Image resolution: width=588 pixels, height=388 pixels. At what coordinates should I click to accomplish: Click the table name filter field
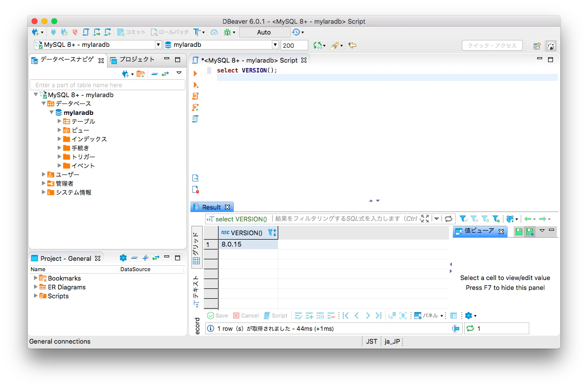(108, 85)
